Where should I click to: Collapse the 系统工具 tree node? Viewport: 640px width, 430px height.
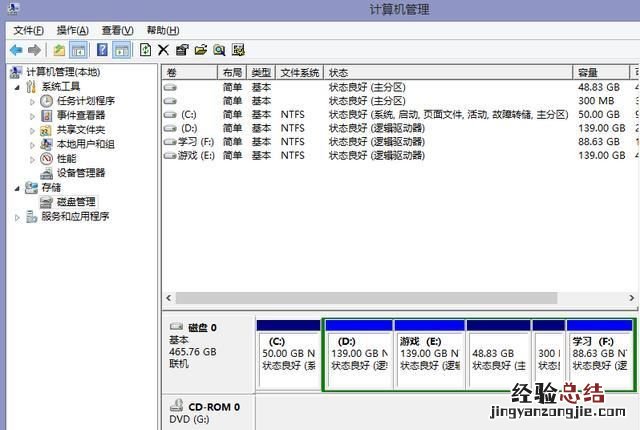point(17,87)
